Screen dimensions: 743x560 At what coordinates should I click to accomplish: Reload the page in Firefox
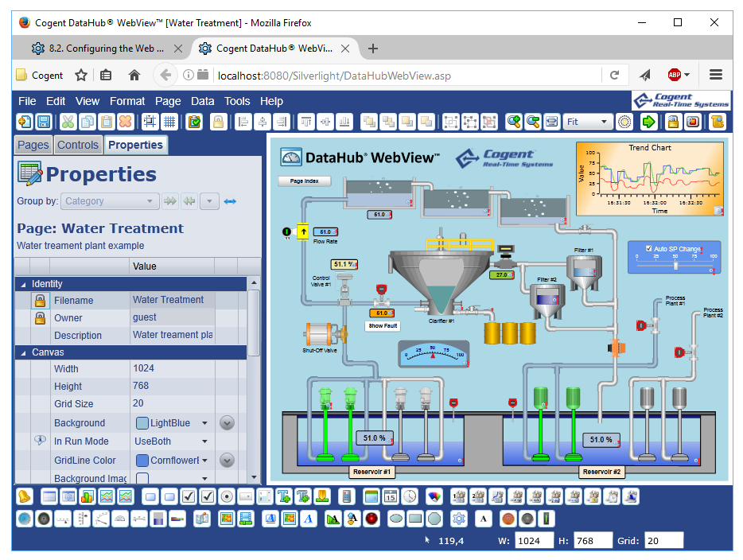615,76
